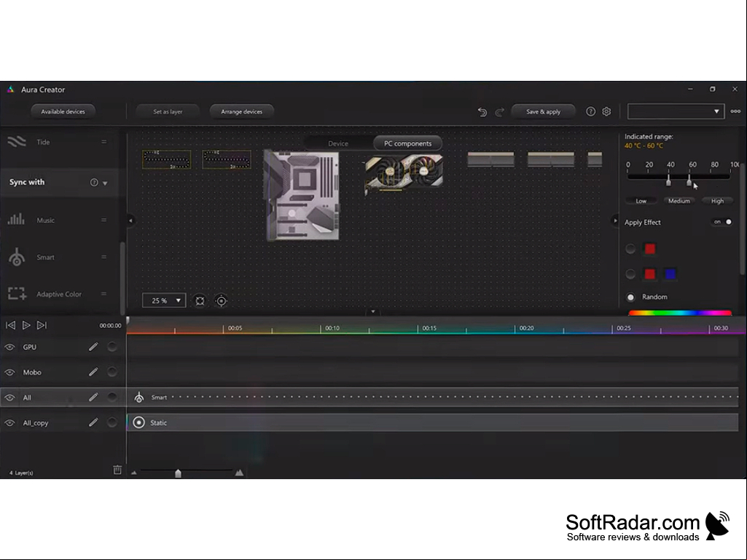
Task: Click the Static effect icon on timeline
Action: 138,422
